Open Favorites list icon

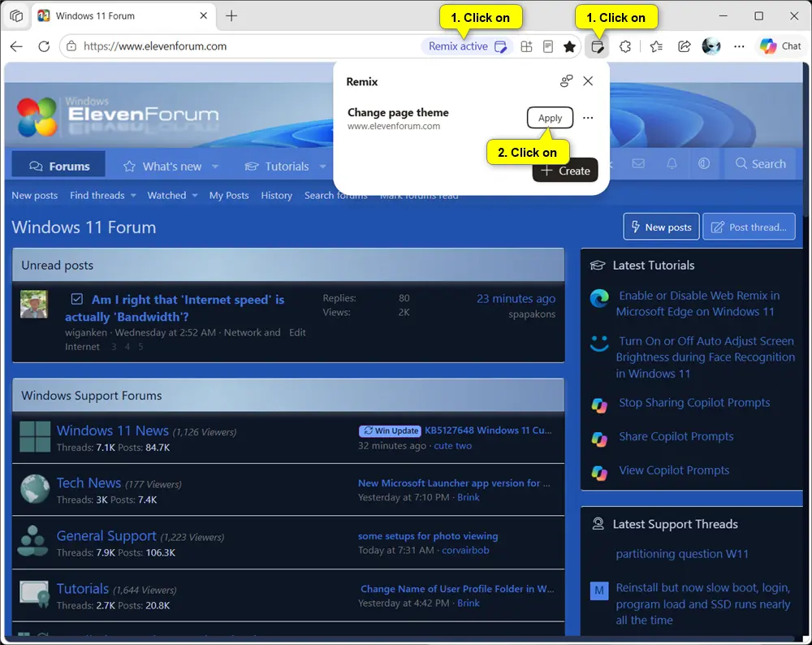(x=656, y=46)
